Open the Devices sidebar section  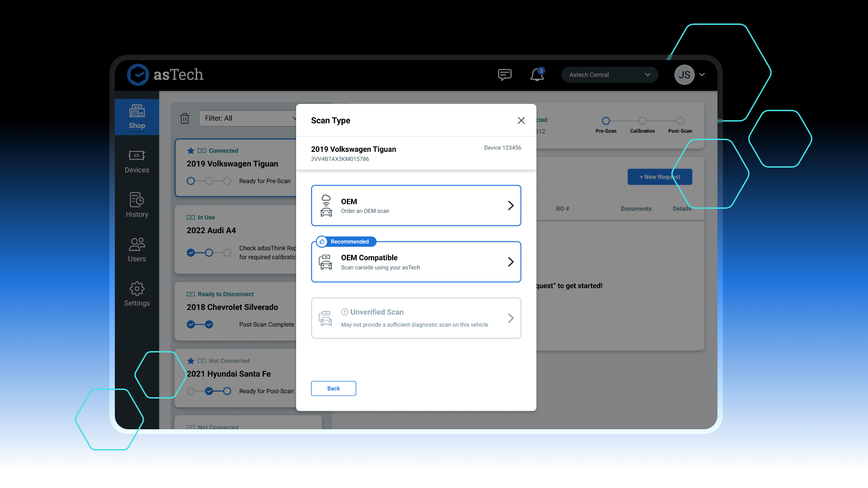pos(137,161)
